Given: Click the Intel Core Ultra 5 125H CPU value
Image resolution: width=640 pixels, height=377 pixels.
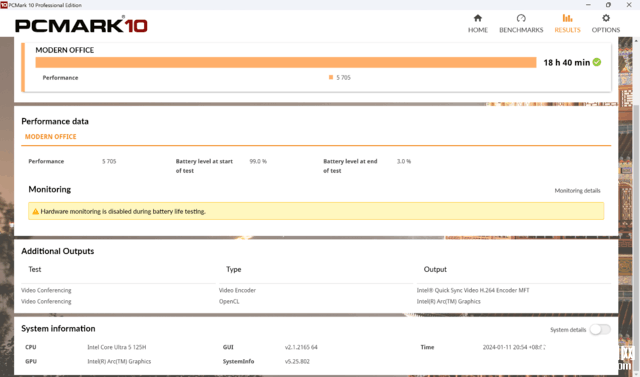Looking at the screenshot, I should click(x=117, y=347).
